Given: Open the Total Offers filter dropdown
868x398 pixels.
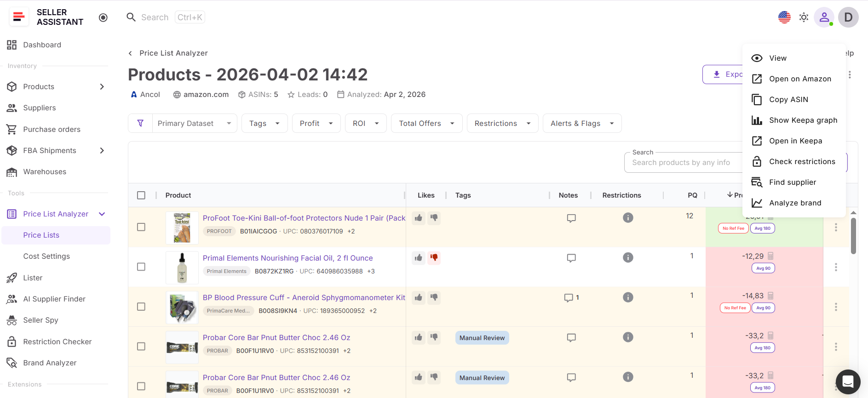Looking at the screenshot, I should tap(426, 123).
